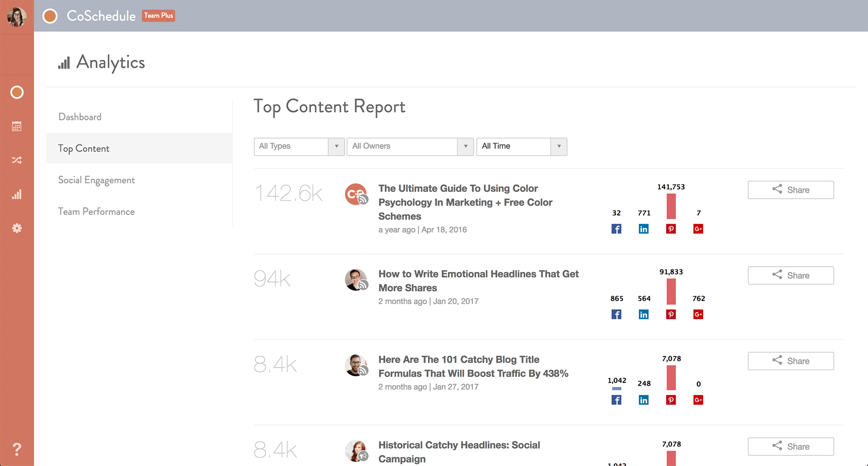
Task: Click the Pinterest icon under the Color Psychology post
Action: tap(671, 229)
